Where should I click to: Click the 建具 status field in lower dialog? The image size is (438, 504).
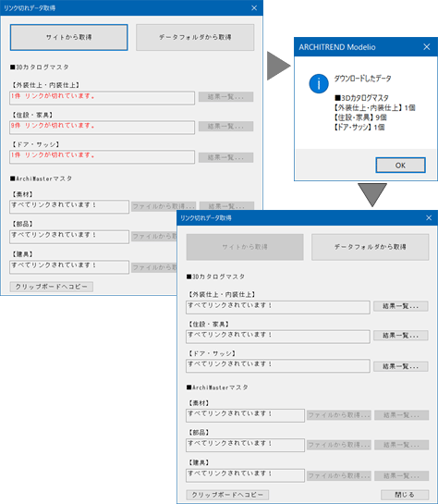point(245,475)
